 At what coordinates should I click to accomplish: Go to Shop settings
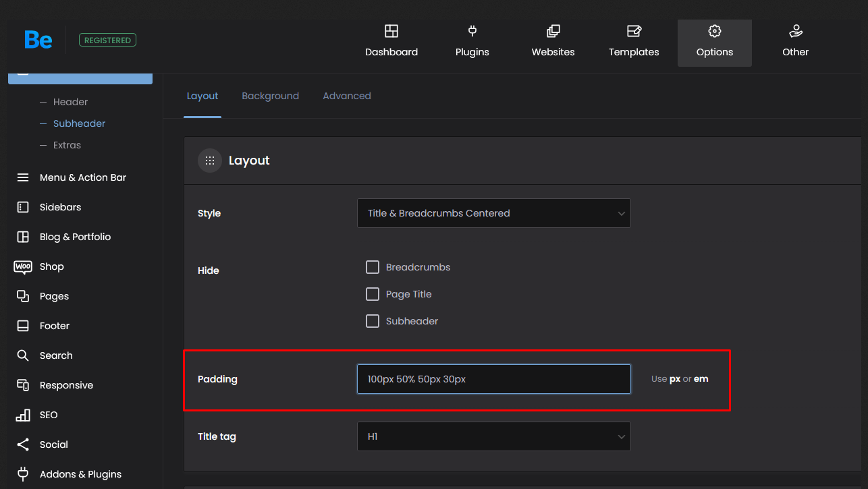tap(51, 266)
